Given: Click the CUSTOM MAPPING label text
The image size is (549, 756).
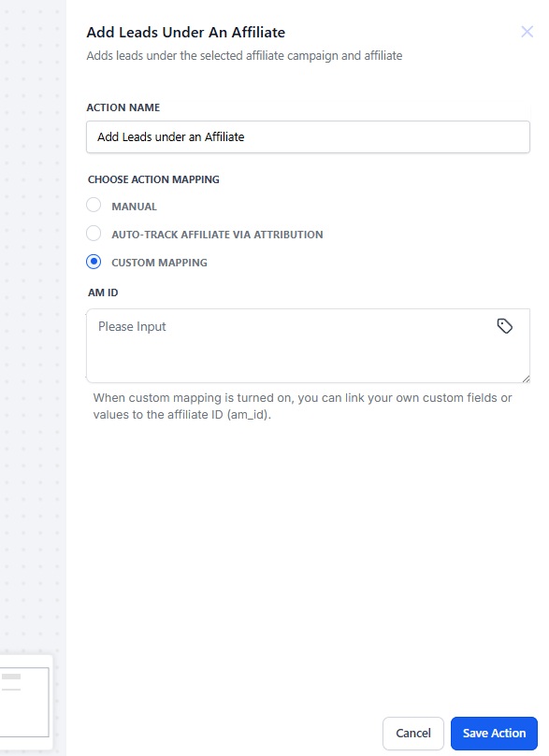Looking at the screenshot, I should tap(159, 263).
